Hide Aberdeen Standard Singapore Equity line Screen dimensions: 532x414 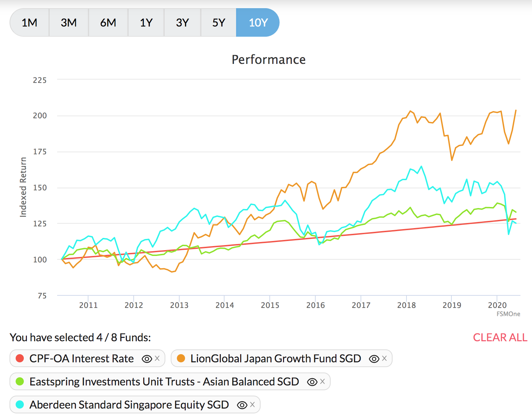point(242,405)
